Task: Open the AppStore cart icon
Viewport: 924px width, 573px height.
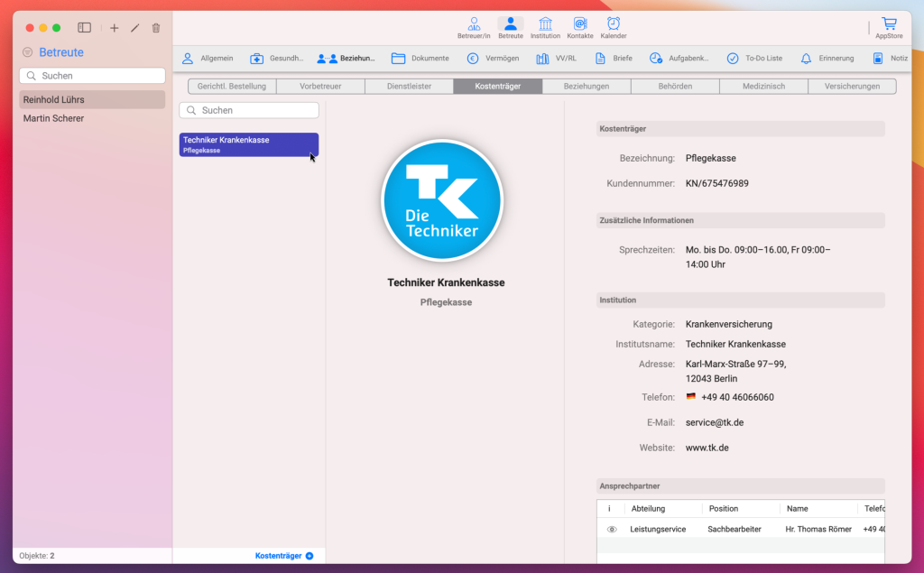Action: [889, 28]
